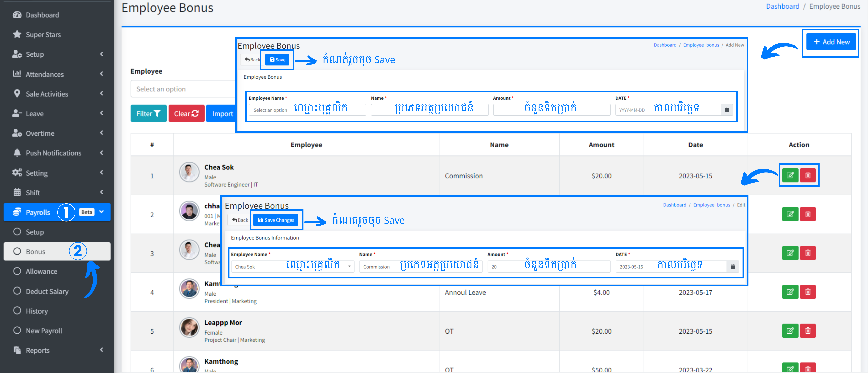This screenshot has width=868, height=373.
Task: Expand the Push Notifications menu chevron
Action: (101, 153)
